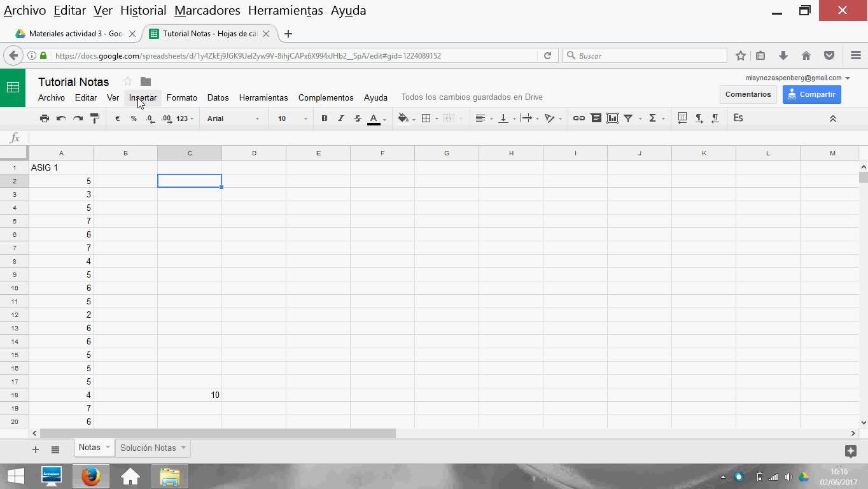Viewport: 868px width, 489px height.
Task: Toggle bold formatting
Action: pyautogui.click(x=325, y=118)
